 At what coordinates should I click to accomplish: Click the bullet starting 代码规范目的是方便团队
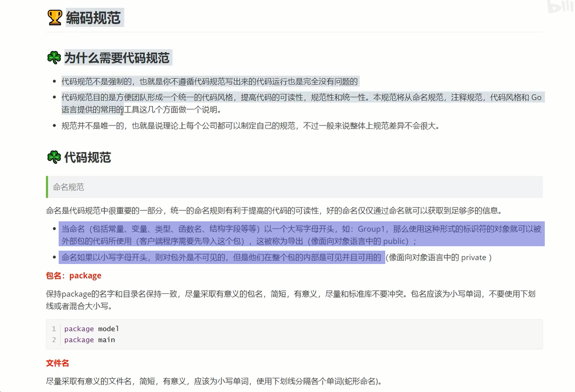point(302,103)
